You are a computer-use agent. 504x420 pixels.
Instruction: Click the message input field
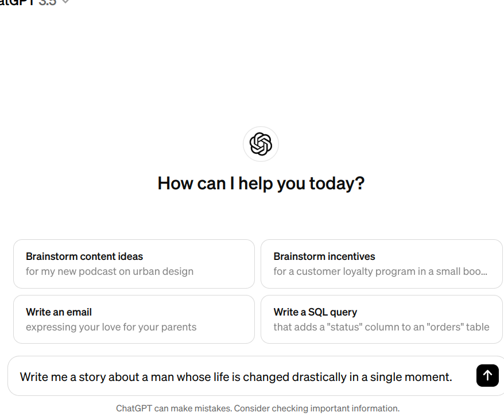point(241,376)
